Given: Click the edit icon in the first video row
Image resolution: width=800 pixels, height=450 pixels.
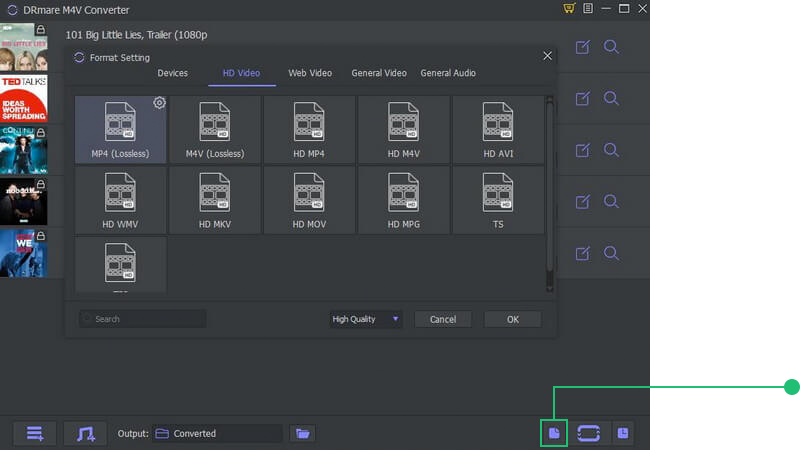Looking at the screenshot, I should 582,47.
